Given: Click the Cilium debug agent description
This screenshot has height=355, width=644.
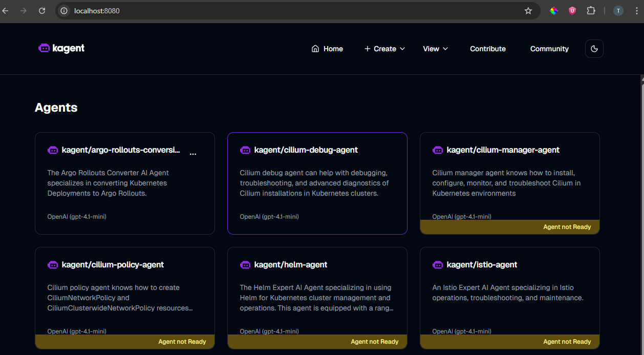Looking at the screenshot, I should click(x=314, y=183).
